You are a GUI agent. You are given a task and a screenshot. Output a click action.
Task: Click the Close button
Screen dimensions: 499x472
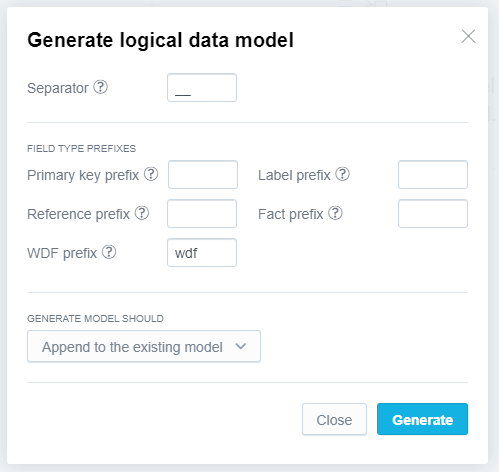click(x=334, y=419)
